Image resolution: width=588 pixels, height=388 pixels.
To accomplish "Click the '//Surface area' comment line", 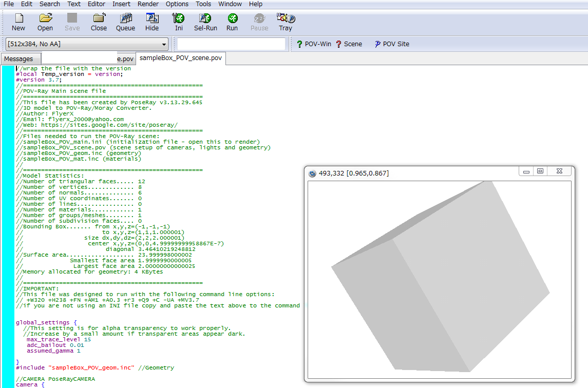I will 104,255.
